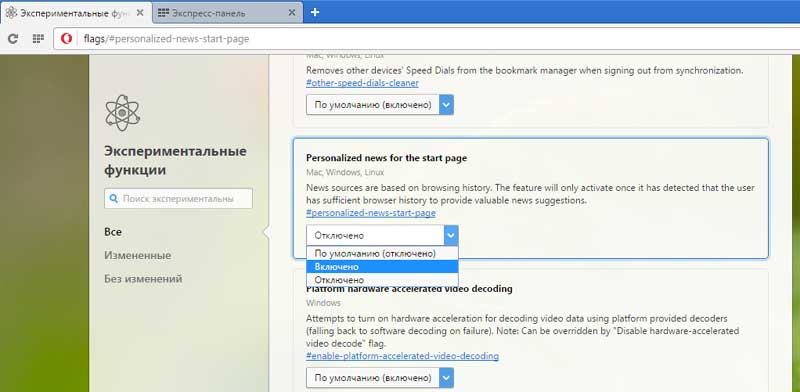Close the Экспериментальные функции tab
This screenshot has height=392, width=800.
(x=140, y=13)
